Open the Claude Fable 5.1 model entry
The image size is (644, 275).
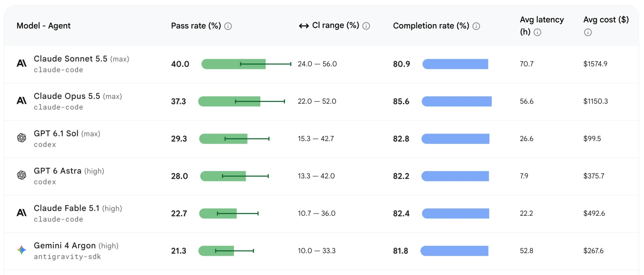pyautogui.click(x=66, y=208)
